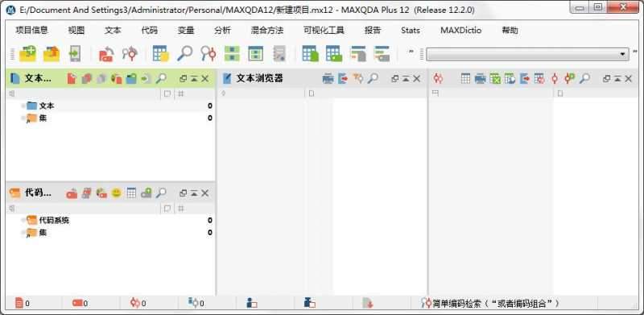Click status bar activated codes counter icon
Image resolution: width=644 pixels, height=315 pixels.
(77, 304)
